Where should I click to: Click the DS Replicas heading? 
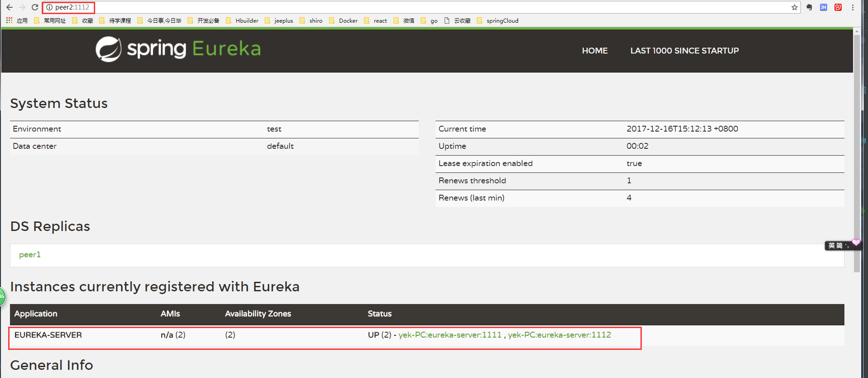[50, 226]
